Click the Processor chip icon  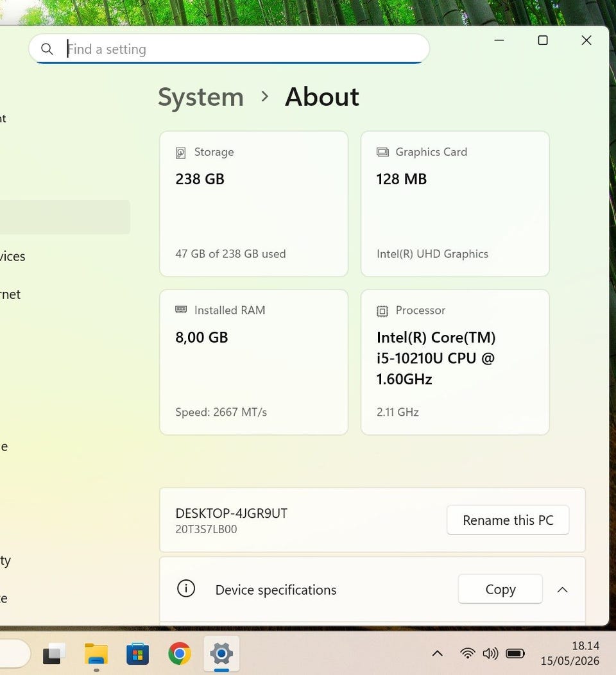(382, 311)
